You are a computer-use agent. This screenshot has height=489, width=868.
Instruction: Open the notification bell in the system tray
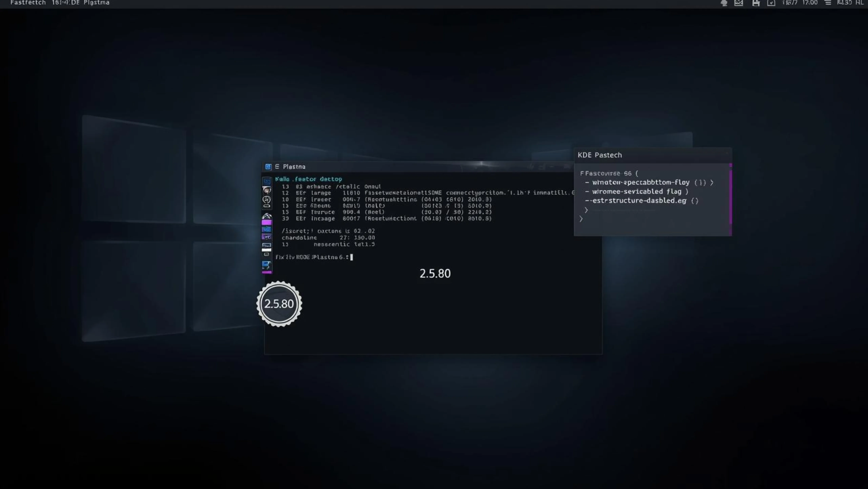724,3
